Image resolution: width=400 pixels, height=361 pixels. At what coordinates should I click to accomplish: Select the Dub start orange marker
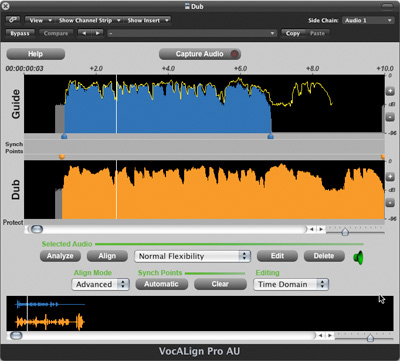(x=62, y=157)
